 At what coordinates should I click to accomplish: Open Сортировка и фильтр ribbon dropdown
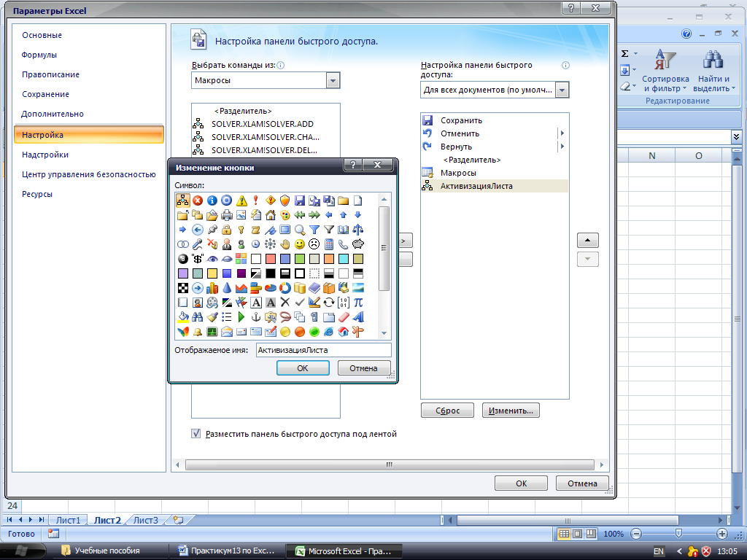[x=665, y=71]
